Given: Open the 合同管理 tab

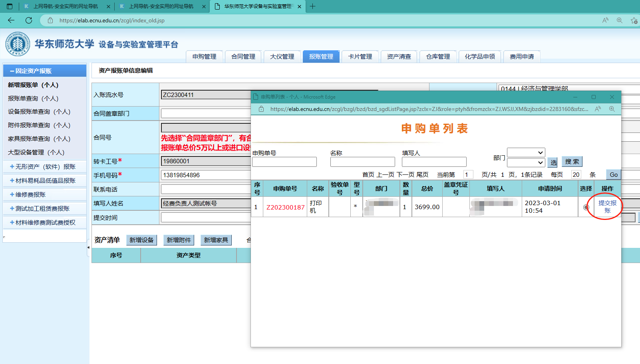Looking at the screenshot, I should 243,57.
